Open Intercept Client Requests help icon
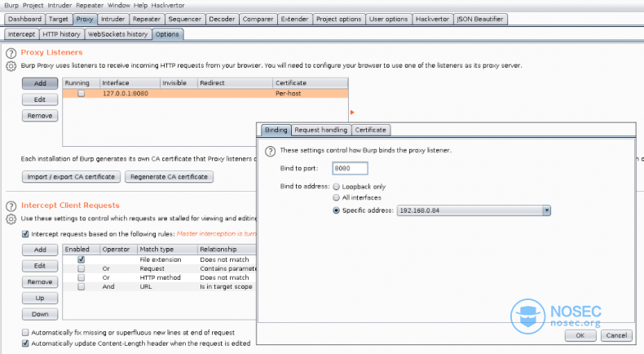Screen dimensions: 644x354 coord(11,206)
